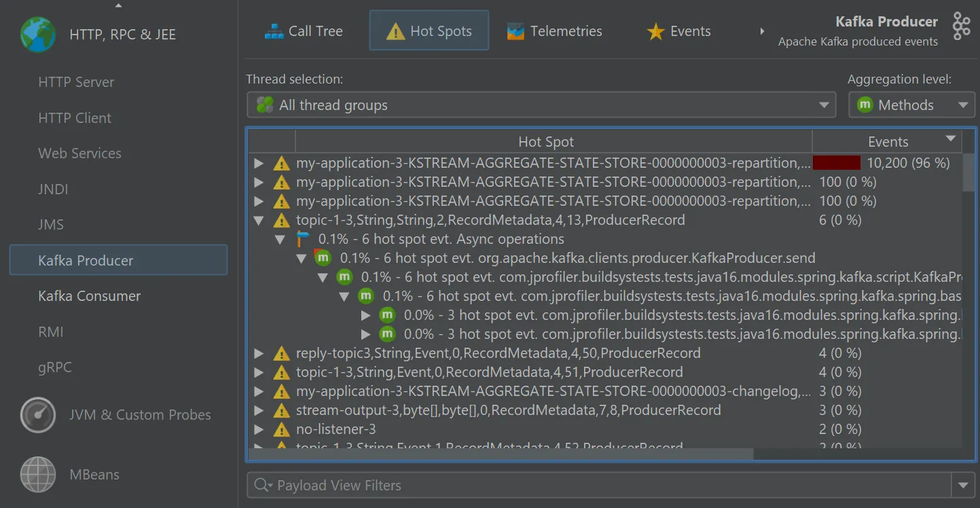The image size is (980, 508).
Task: Click the Hot Spot column header
Action: click(553, 141)
